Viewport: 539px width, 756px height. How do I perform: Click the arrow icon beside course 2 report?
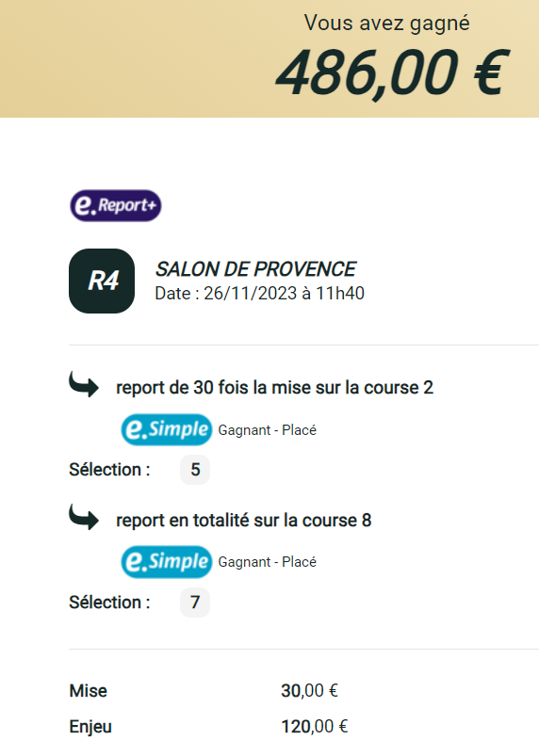[x=84, y=384]
